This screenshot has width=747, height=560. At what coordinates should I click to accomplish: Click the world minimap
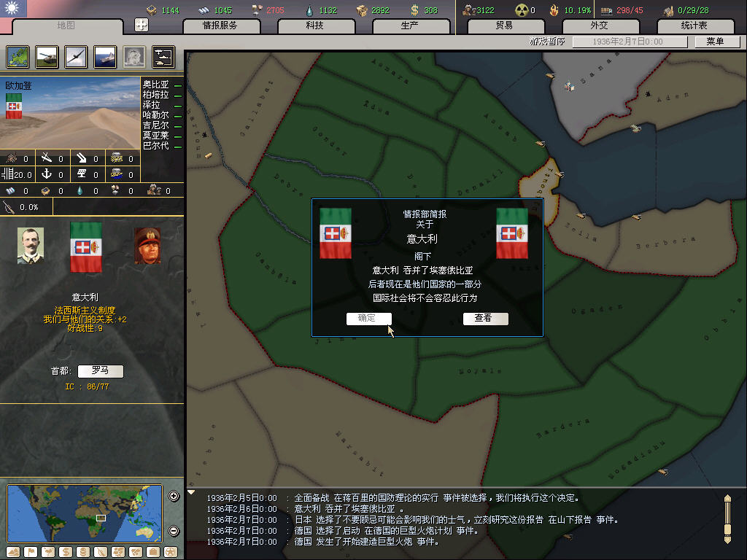[x=85, y=513]
